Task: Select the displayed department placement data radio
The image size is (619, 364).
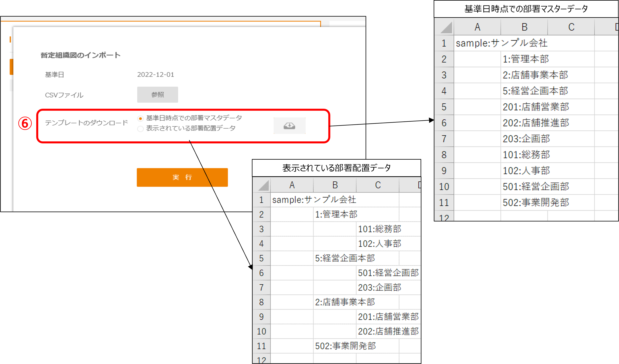Action: pos(140,129)
